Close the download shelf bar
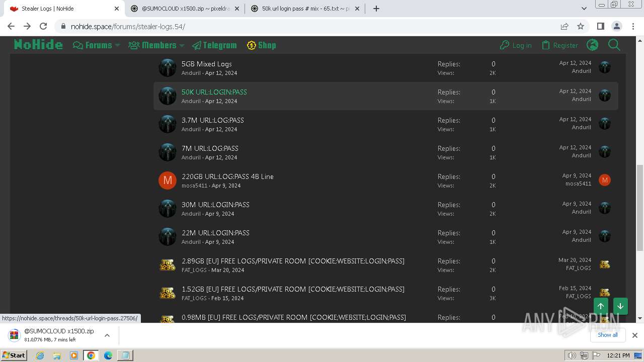This screenshot has height=362, width=644. click(x=635, y=335)
